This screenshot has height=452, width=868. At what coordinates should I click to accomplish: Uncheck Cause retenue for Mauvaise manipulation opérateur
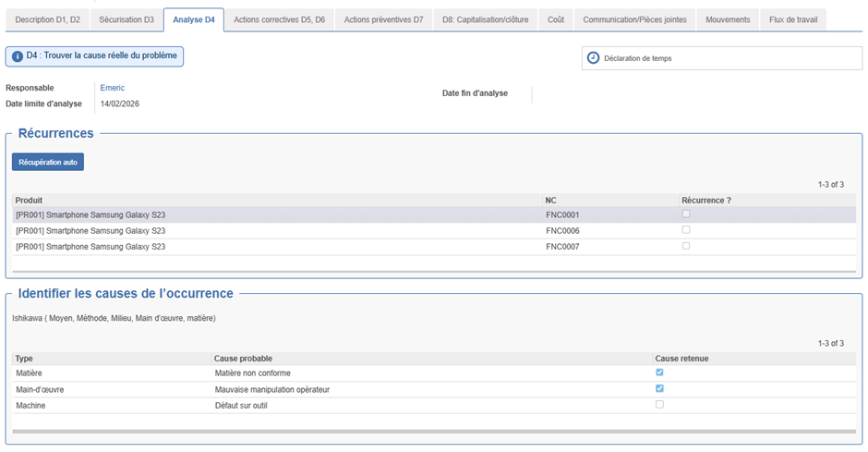pos(659,388)
